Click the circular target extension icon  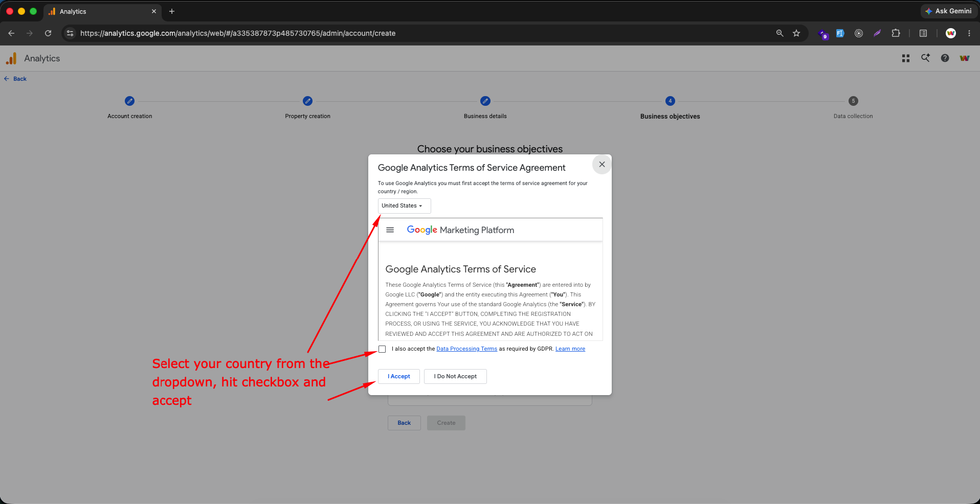tap(859, 33)
